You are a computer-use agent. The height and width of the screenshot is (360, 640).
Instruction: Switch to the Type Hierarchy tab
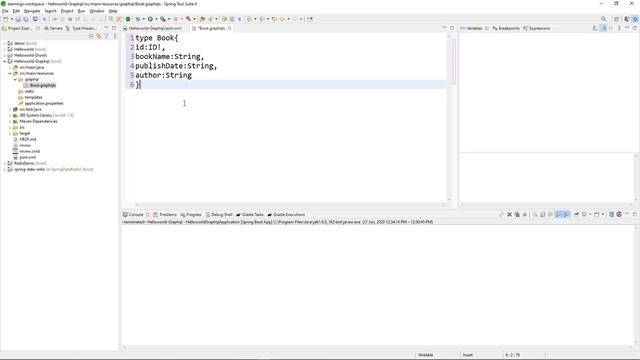click(x=81, y=29)
